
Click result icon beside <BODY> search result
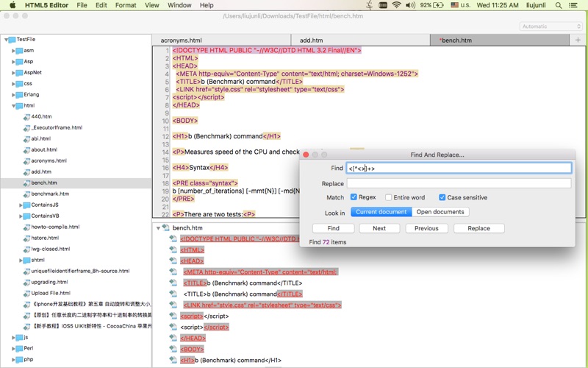[x=173, y=348]
